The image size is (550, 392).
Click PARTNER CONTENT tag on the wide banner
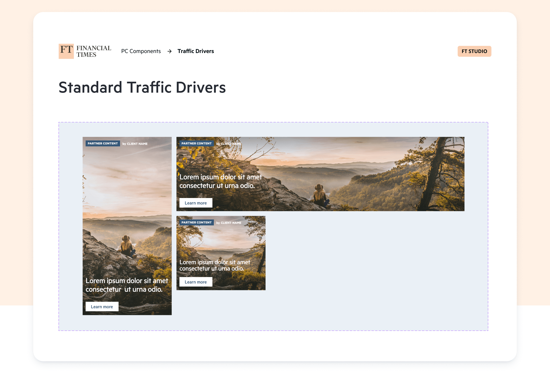pyautogui.click(x=197, y=143)
